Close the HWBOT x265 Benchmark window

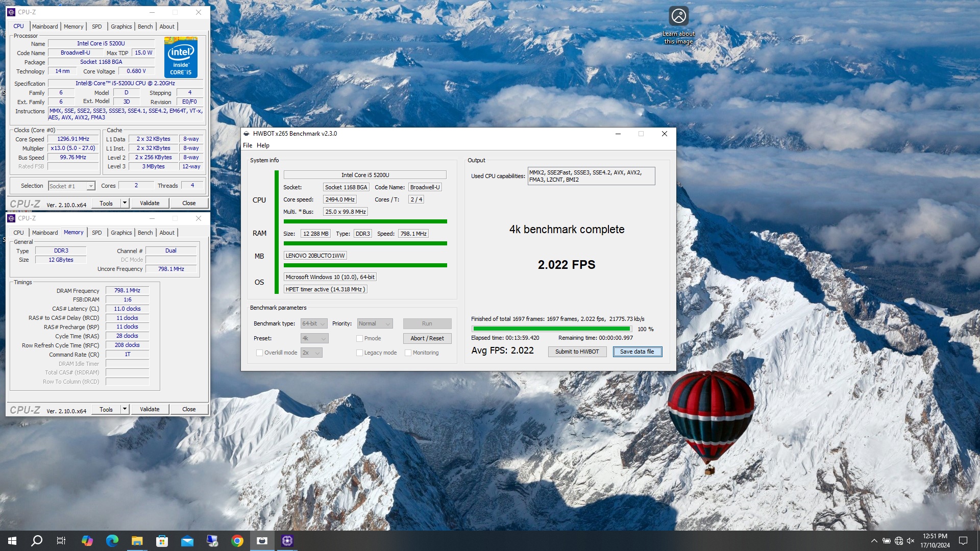point(665,134)
